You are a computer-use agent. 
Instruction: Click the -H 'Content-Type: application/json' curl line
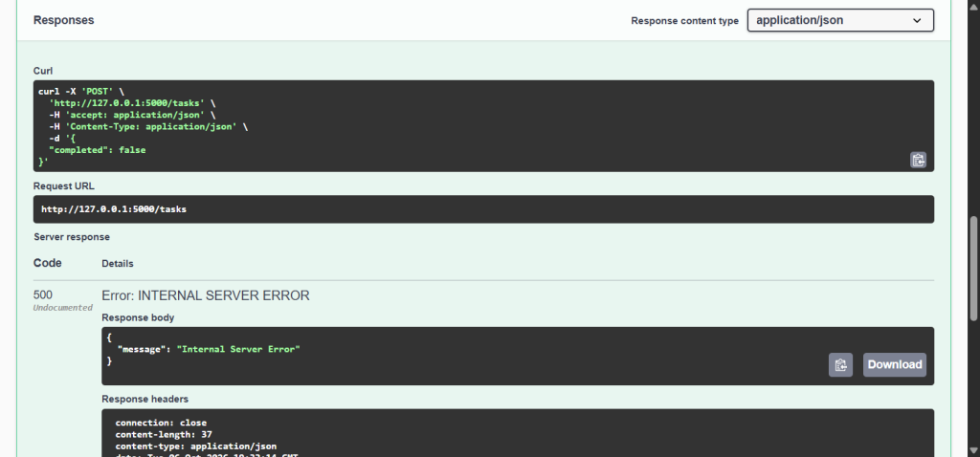pos(148,127)
